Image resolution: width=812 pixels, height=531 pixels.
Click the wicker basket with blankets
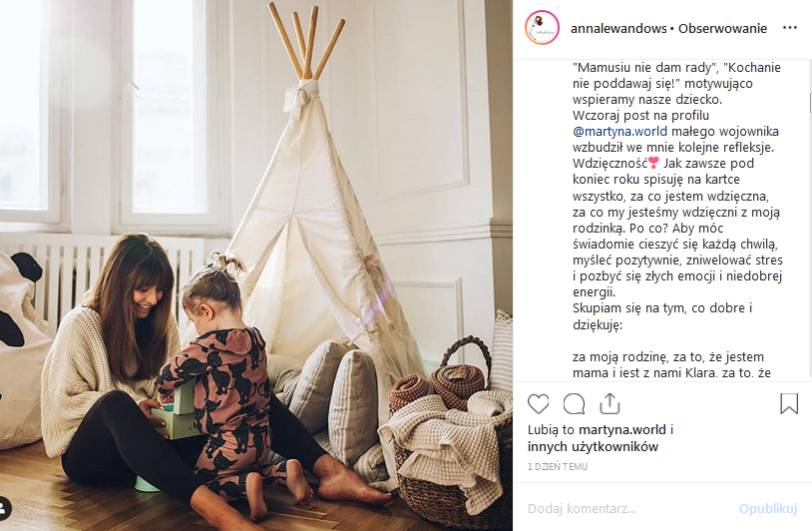pyautogui.click(x=446, y=441)
